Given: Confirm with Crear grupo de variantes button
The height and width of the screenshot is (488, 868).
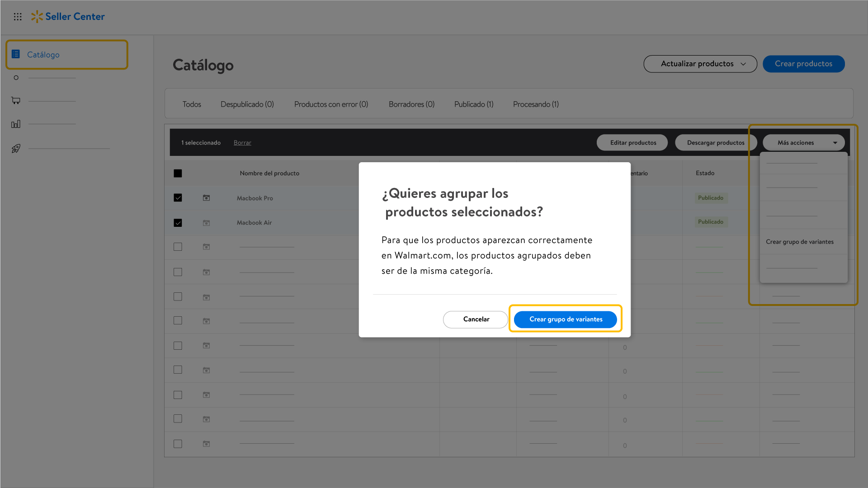Looking at the screenshot, I should pos(565,319).
